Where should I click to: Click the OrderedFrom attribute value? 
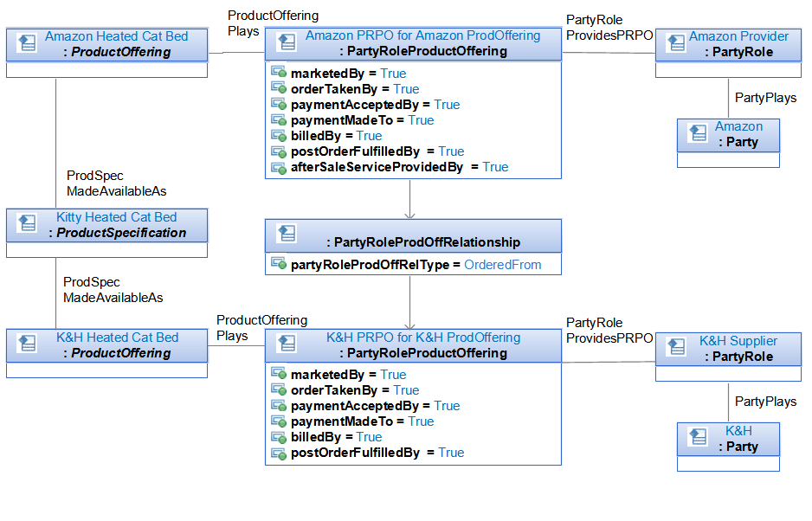click(502, 265)
